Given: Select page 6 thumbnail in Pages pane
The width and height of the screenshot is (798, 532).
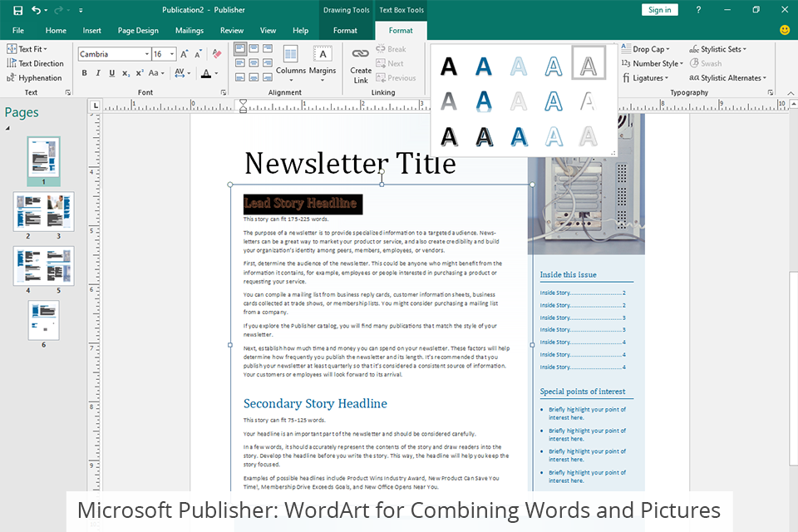Looking at the screenshot, I should click(44, 320).
